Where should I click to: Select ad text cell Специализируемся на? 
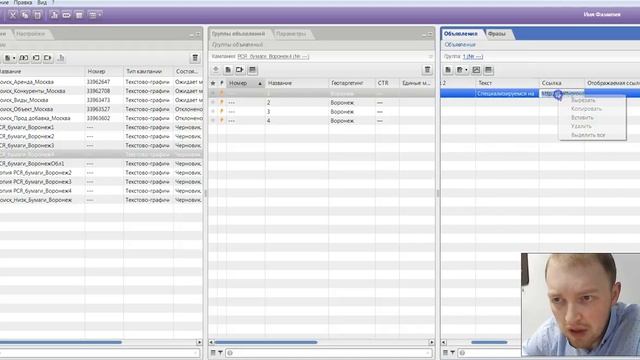(x=507, y=93)
